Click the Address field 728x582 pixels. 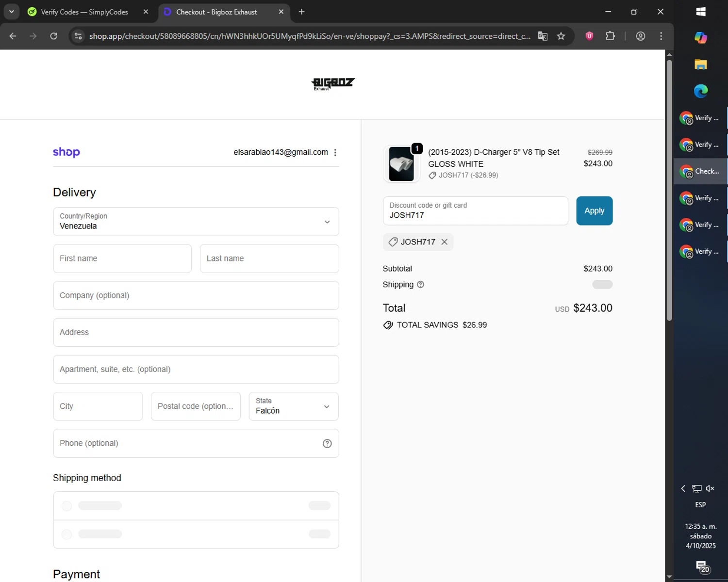[x=196, y=332]
